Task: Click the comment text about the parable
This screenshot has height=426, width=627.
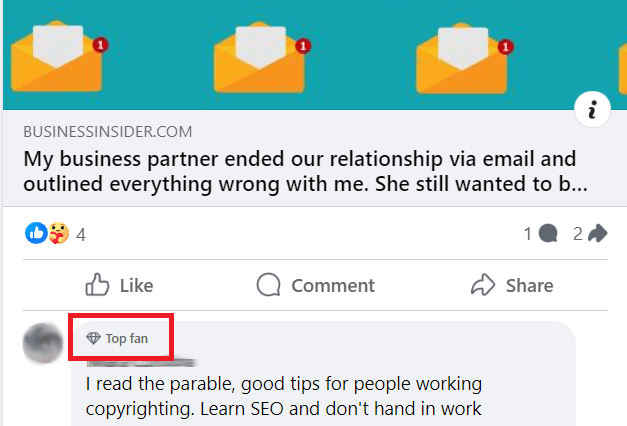Action: coord(283,396)
